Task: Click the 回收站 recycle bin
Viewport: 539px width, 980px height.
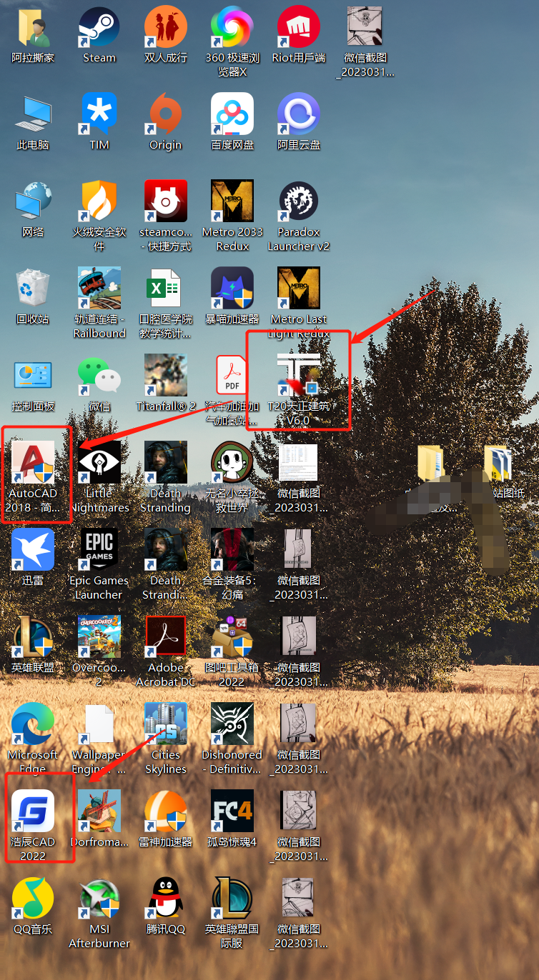Action: 33,289
